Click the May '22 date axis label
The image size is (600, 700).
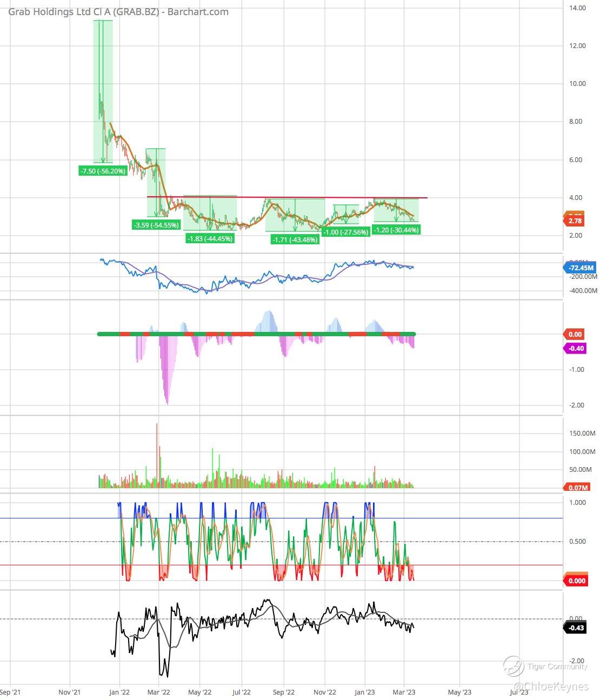click(x=199, y=692)
